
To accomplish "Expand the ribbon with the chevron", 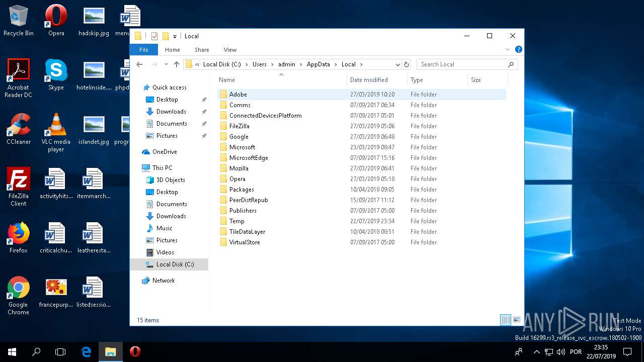I will [x=508, y=49].
